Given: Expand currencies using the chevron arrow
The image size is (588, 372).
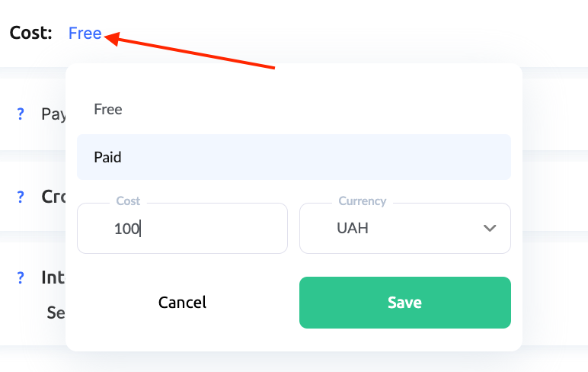Looking at the screenshot, I should tap(491, 228).
